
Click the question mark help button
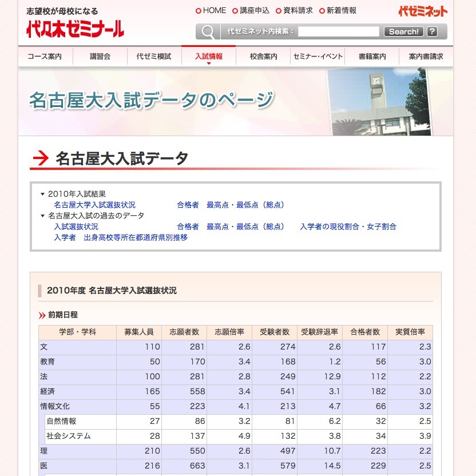pos(432,31)
